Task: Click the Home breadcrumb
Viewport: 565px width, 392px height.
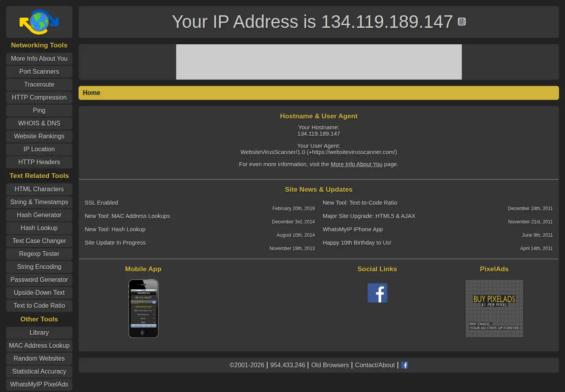Action: tap(91, 93)
